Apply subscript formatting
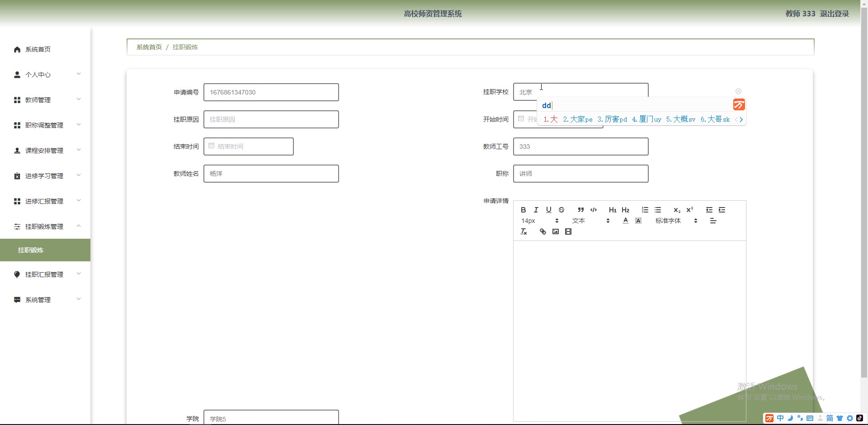The image size is (868, 425). click(x=677, y=210)
